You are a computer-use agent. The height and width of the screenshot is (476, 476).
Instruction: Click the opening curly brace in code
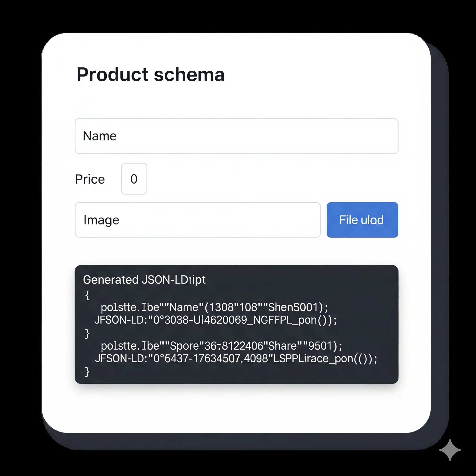(x=87, y=295)
